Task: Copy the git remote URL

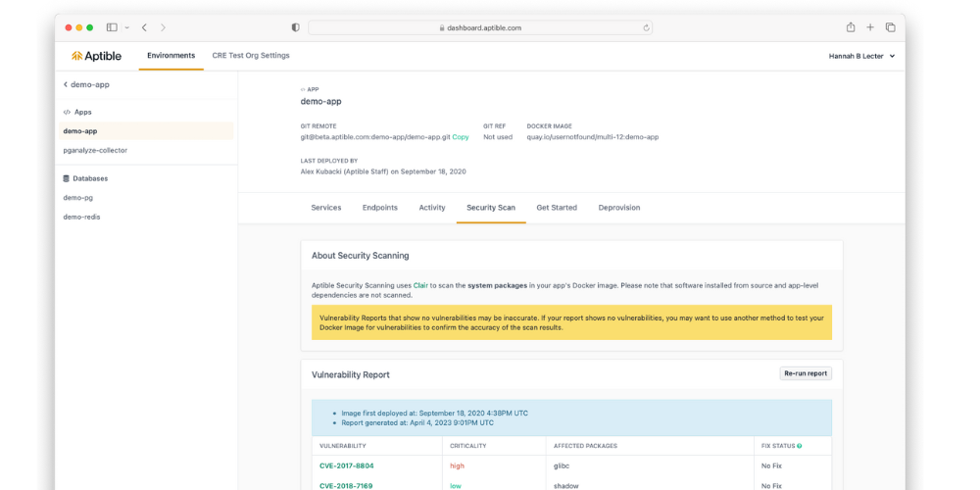Action: click(x=461, y=137)
